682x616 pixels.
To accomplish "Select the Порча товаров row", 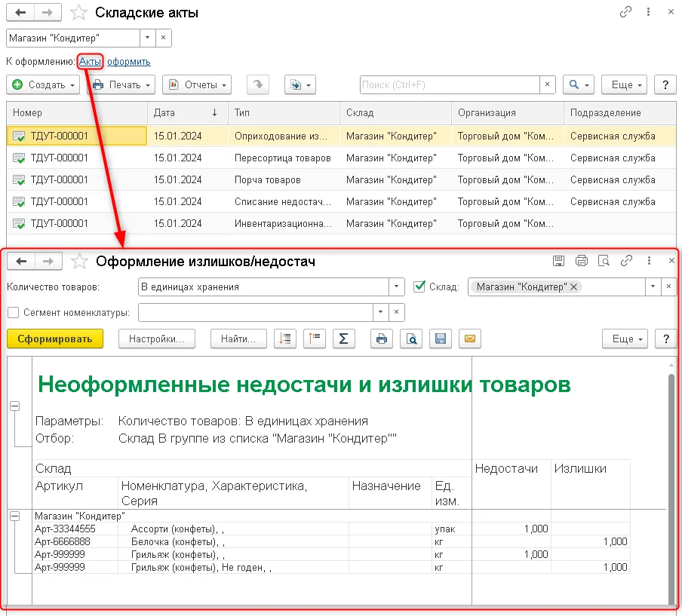I will (342, 179).
